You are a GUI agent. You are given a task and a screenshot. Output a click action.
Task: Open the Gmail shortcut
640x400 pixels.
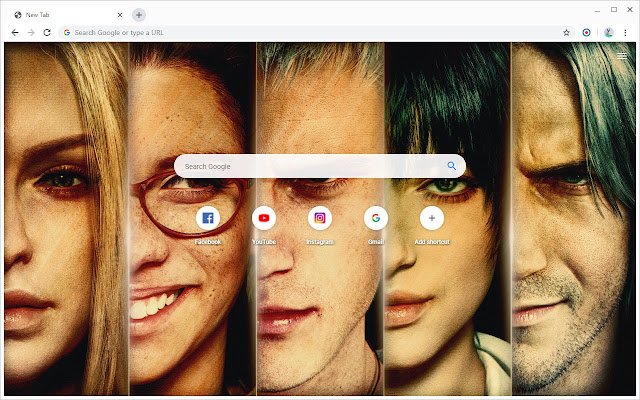[376, 218]
